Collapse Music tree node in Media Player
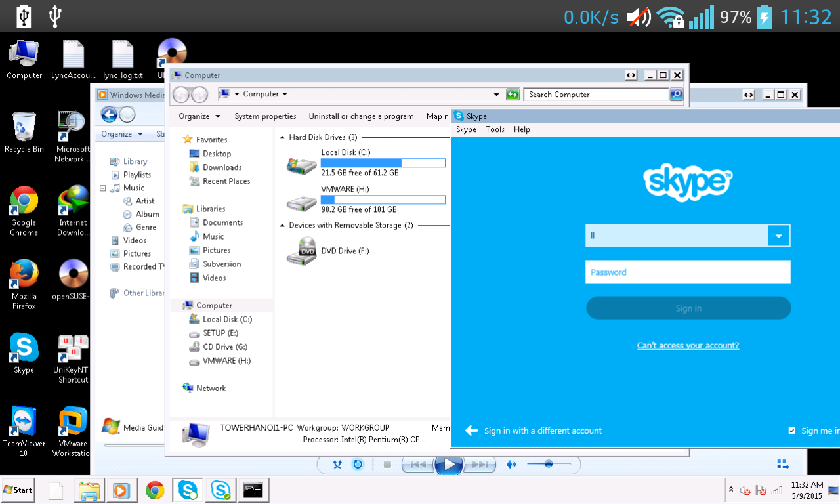Viewport: 840px width, 504px height. pos(103,188)
